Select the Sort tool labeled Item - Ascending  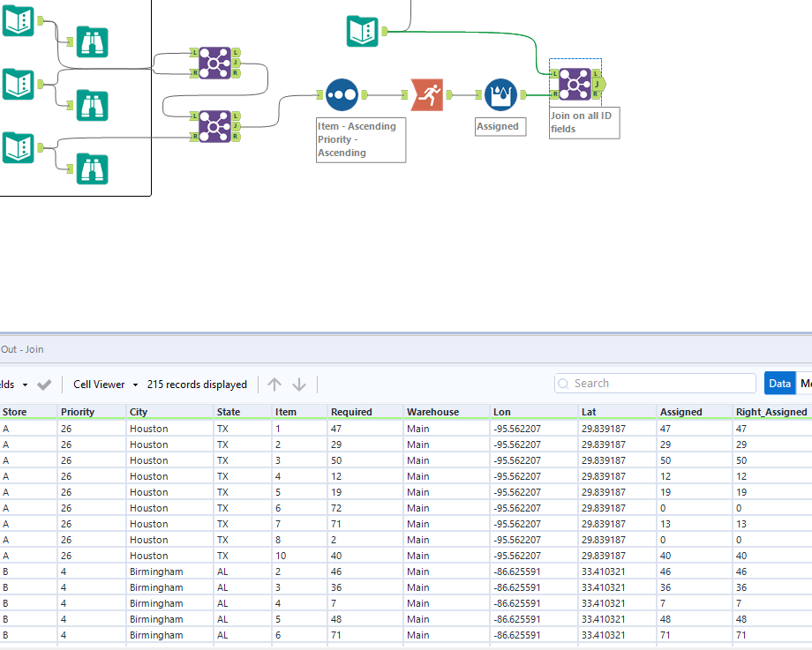click(341, 94)
